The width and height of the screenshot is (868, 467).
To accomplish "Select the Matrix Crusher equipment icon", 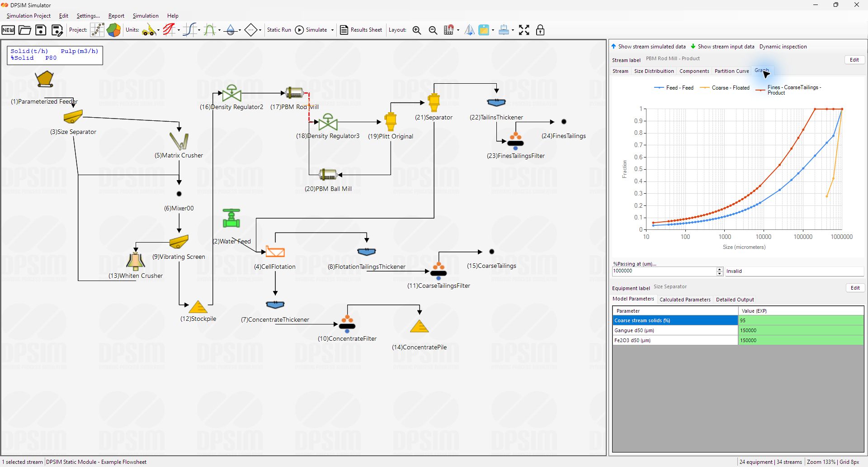I will (179, 141).
